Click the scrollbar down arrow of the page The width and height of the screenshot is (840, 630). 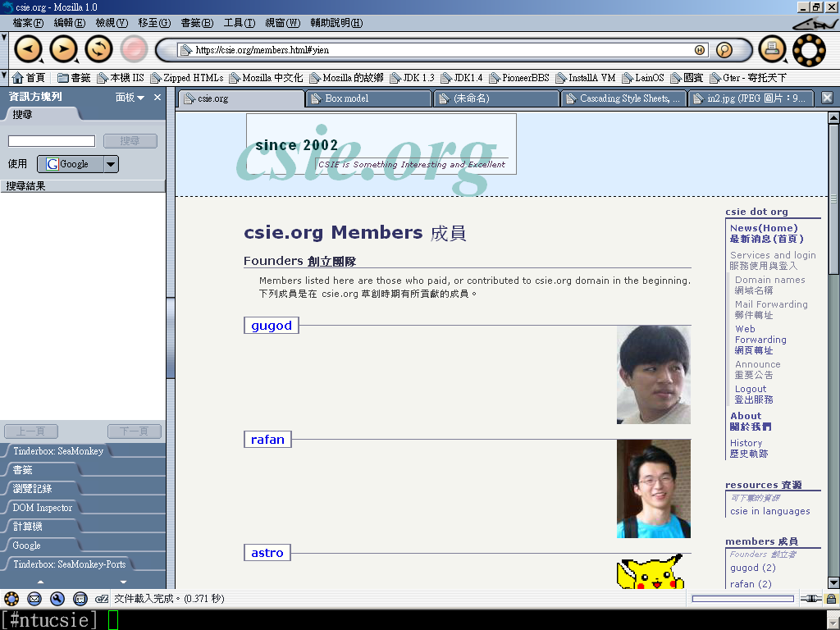pos(833,582)
